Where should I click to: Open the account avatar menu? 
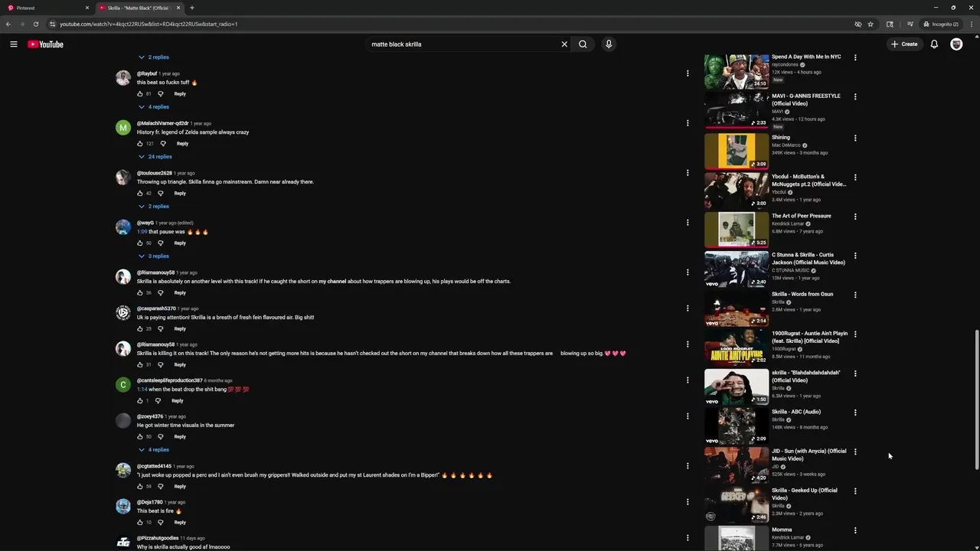click(x=956, y=44)
